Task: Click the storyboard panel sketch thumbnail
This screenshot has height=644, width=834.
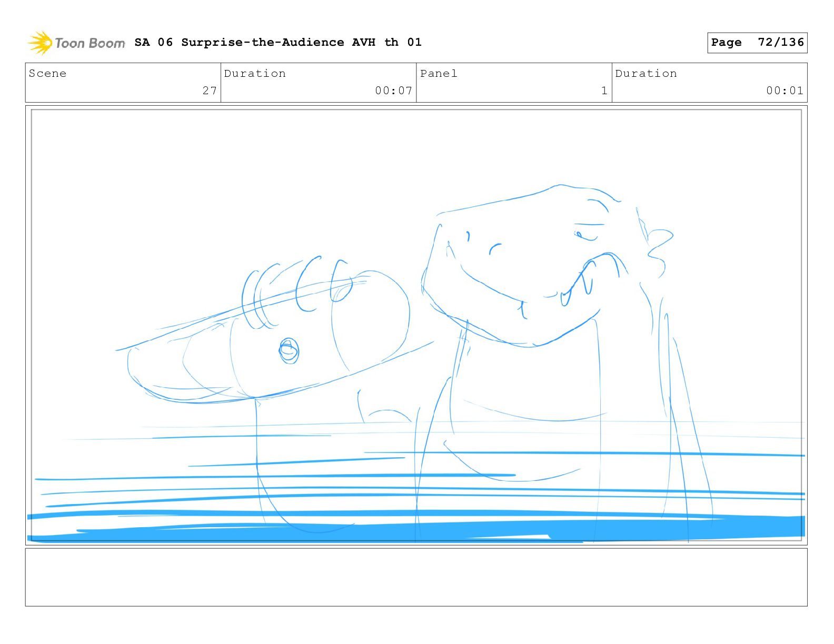Action: tap(416, 325)
